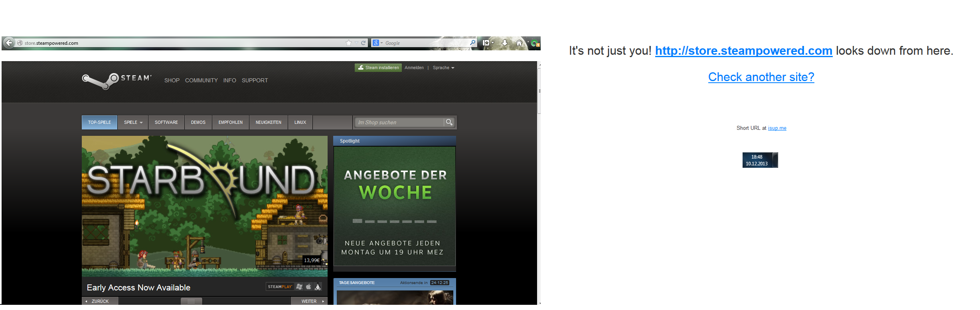Reload the page with the refresh icon
The image size is (980, 310).
point(364,43)
